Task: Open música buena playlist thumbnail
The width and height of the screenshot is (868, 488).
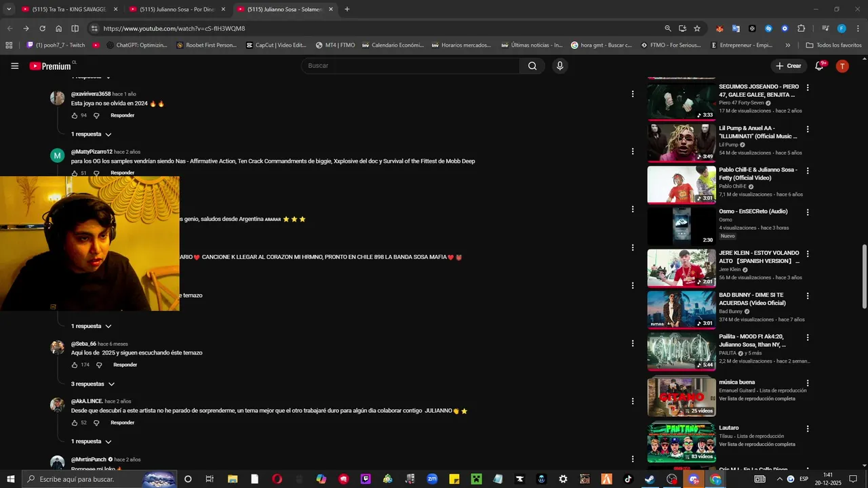Action: coord(681,396)
